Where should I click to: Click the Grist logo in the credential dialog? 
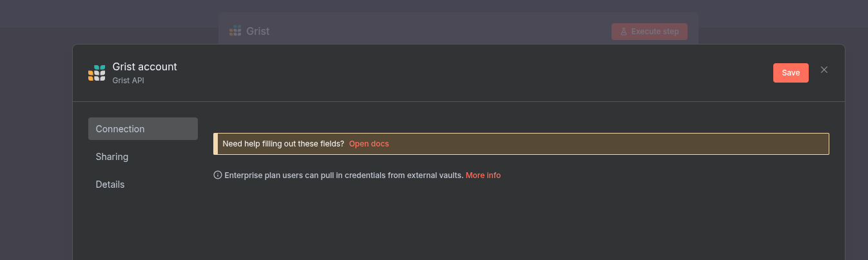(97, 73)
